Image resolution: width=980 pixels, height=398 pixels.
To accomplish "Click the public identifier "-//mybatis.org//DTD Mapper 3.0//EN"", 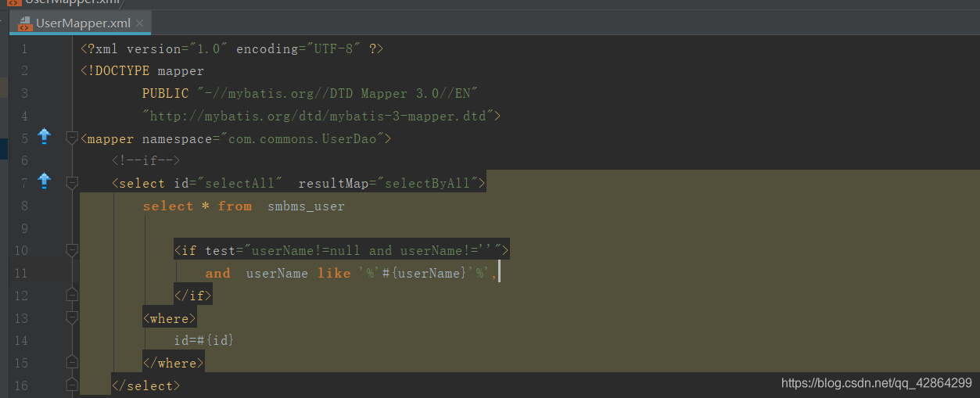I will click(x=337, y=93).
